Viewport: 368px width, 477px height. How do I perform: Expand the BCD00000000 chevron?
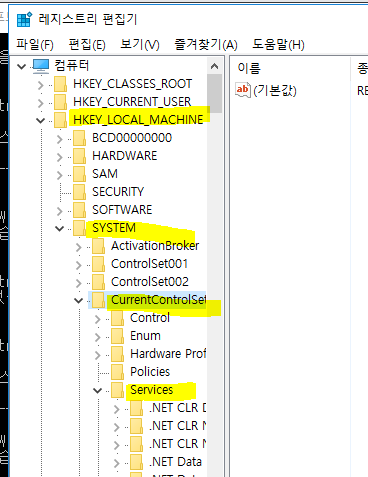tap(60, 139)
